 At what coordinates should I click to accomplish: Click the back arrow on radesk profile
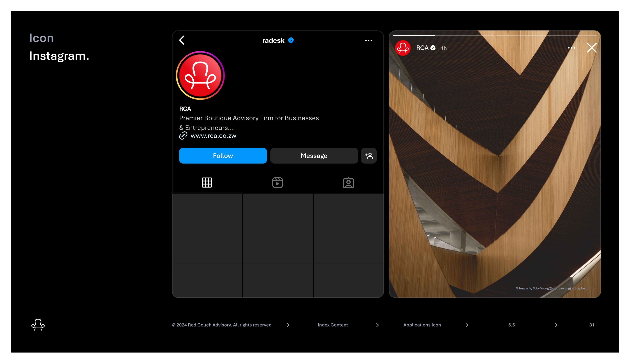pyautogui.click(x=182, y=40)
